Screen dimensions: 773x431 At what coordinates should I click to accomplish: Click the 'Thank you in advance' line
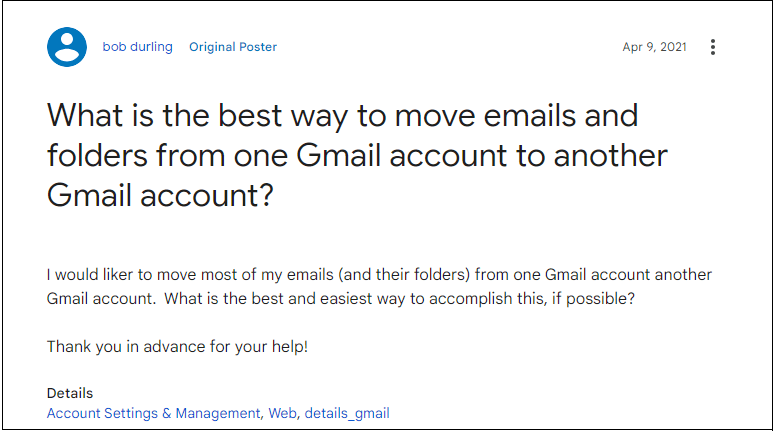click(177, 346)
